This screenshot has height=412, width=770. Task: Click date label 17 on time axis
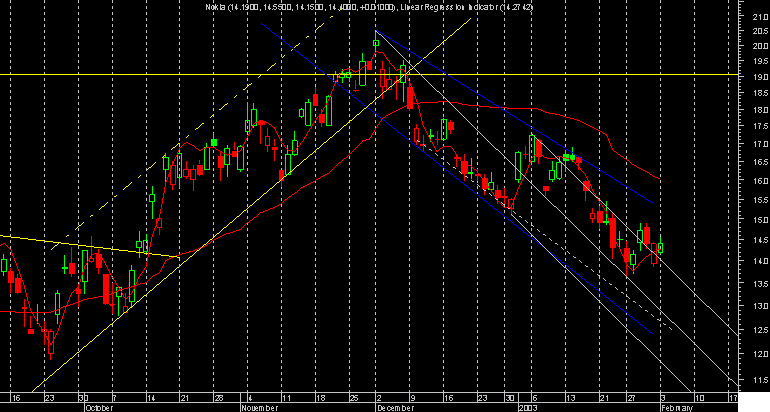733,398
